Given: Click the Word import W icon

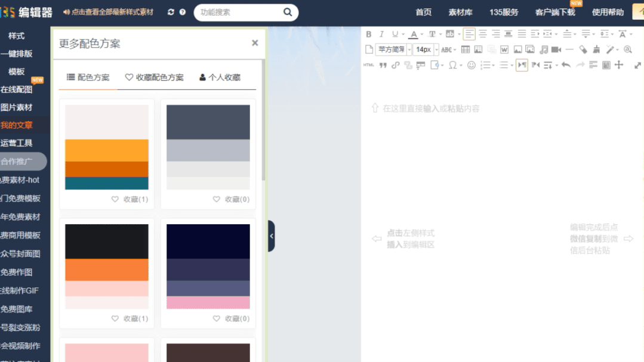Looking at the screenshot, I should click(x=504, y=49).
